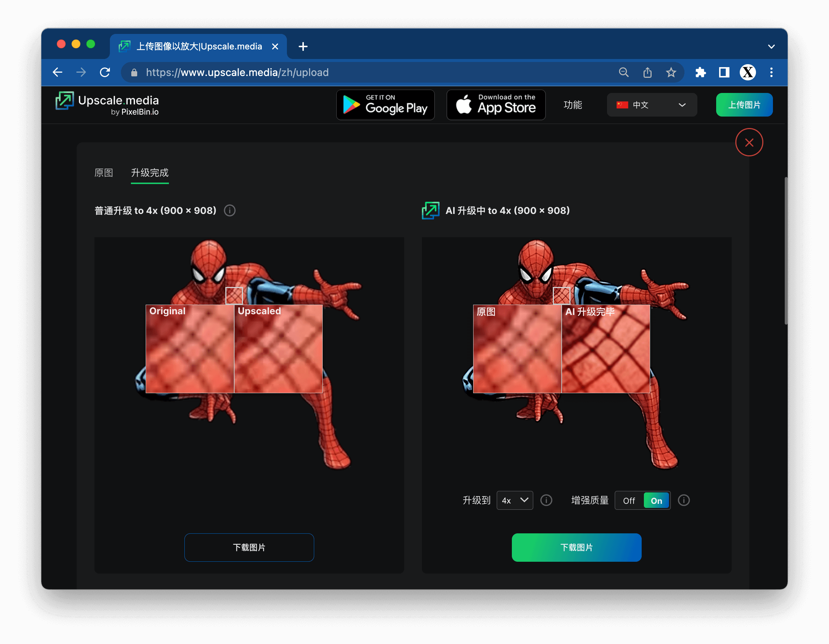The width and height of the screenshot is (829, 644).
Task: Bookmark this page with the star
Action: coord(671,72)
